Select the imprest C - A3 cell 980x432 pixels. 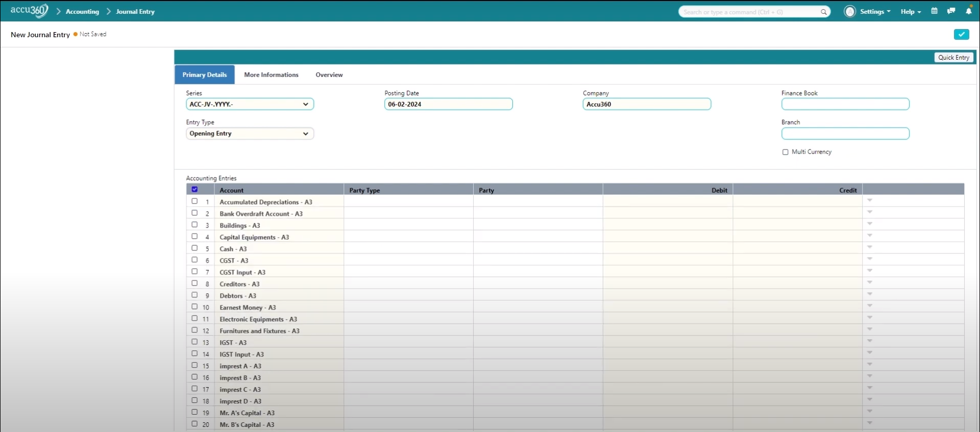tap(279, 389)
